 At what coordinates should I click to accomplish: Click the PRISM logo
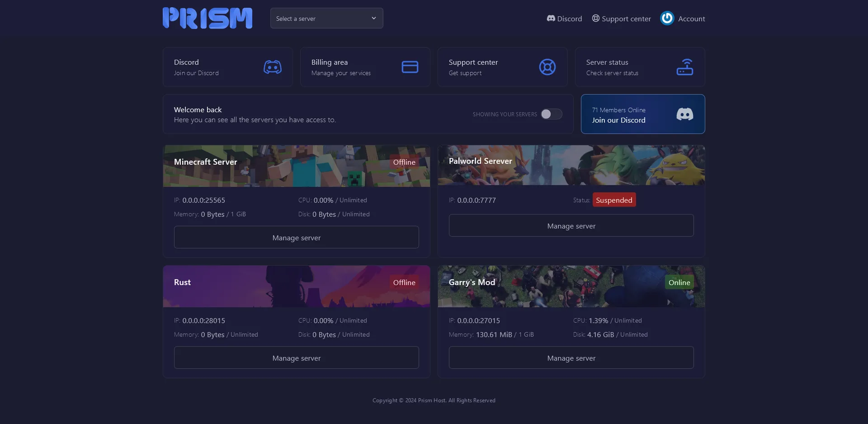pyautogui.click(x=208, y=18)
